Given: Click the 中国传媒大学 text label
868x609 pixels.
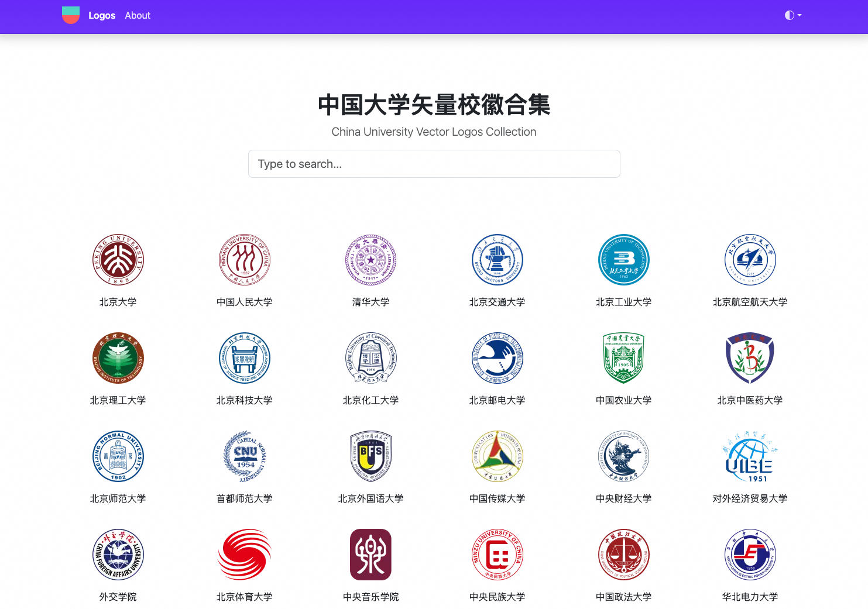Looking at the screenshot, I should tap(498, 498).
